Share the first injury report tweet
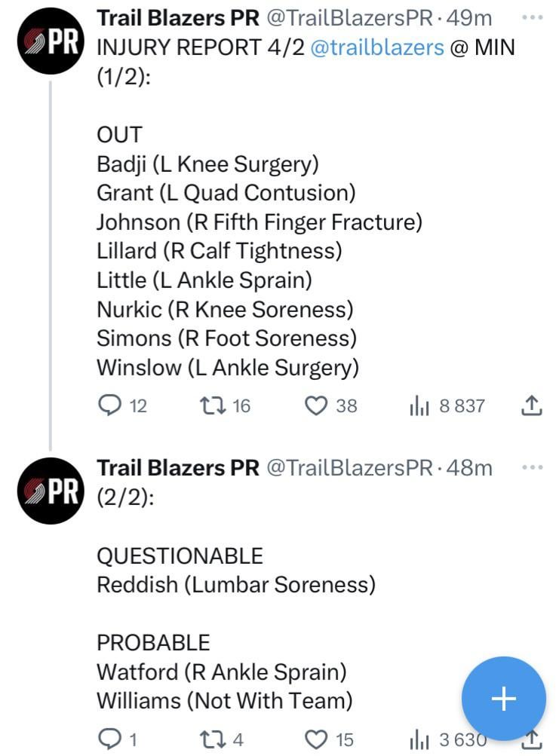The height and width of the screenshot is (756, 559). (x=532, y=406)
